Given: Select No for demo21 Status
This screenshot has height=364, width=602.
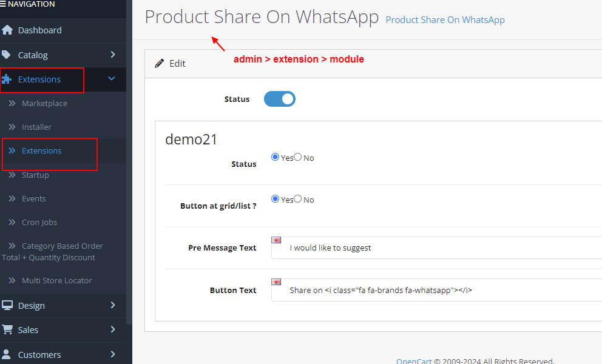Looking at the screenshot, I should pyautogui.click(x=298, y=157).
